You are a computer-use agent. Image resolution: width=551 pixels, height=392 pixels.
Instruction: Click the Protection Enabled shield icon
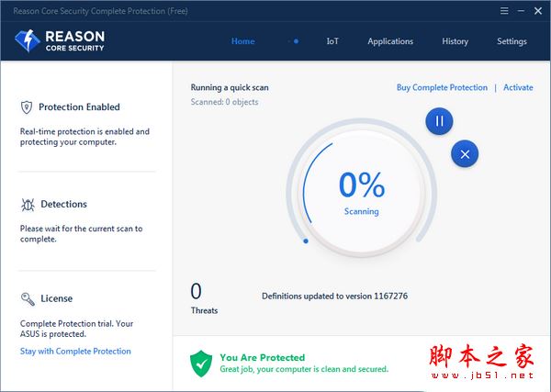27,107
